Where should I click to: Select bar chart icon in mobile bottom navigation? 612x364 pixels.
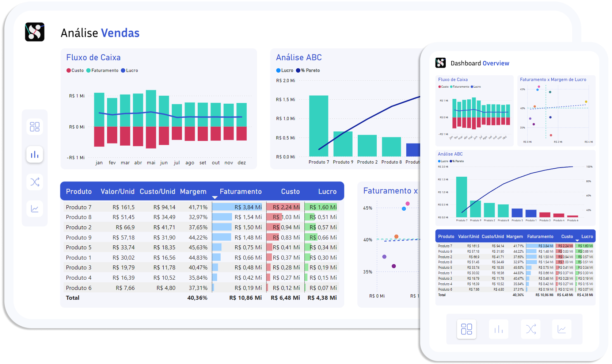499,329
